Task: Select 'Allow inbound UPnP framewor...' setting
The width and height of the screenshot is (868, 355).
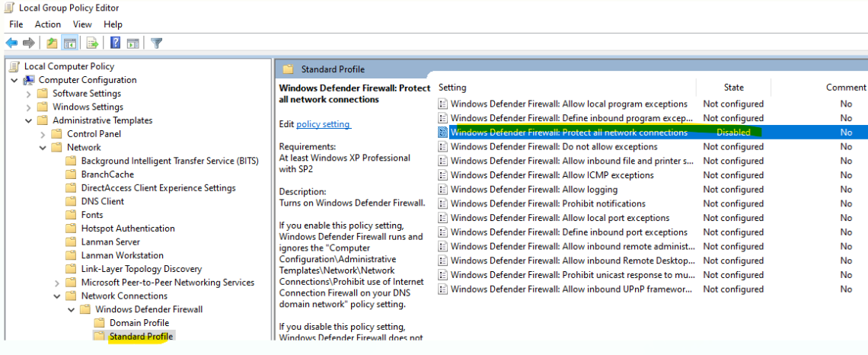Action: point(571,289)
